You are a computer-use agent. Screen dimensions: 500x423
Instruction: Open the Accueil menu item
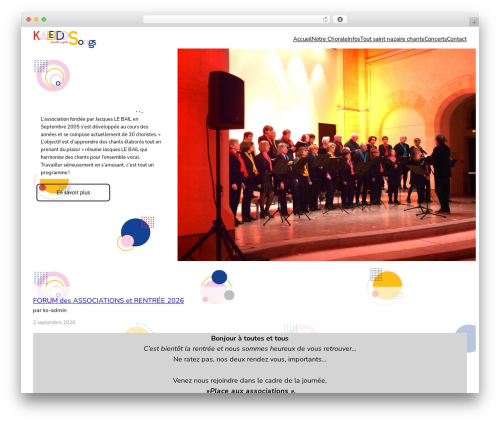(302, 39)
